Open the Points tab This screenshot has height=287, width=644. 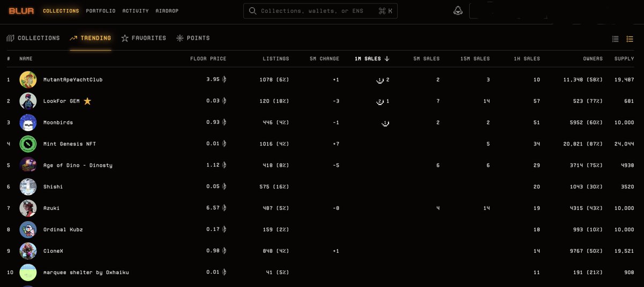point(193,38)
